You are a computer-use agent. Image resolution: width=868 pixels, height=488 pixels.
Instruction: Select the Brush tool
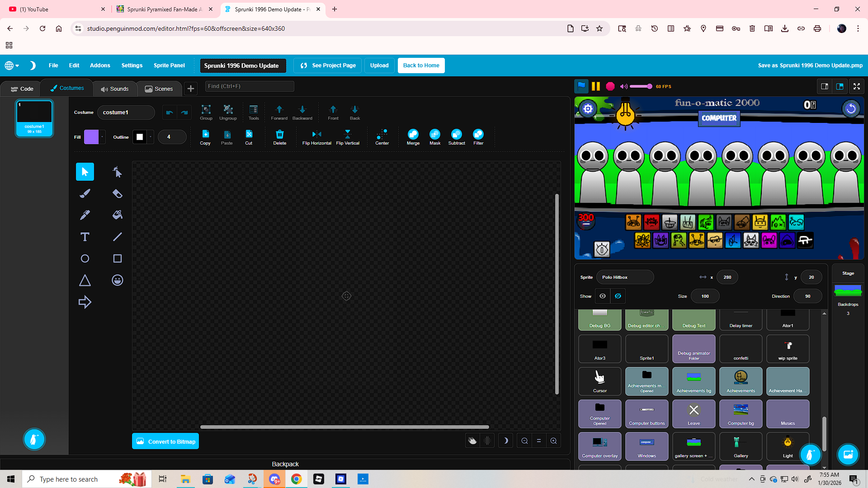pyautogui.click(x=85, y=193)
